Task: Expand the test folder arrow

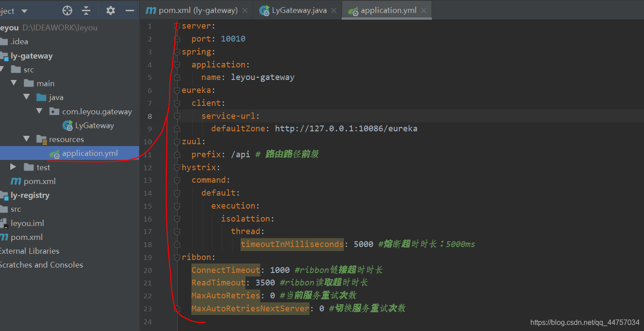Action: click(13, 167)
